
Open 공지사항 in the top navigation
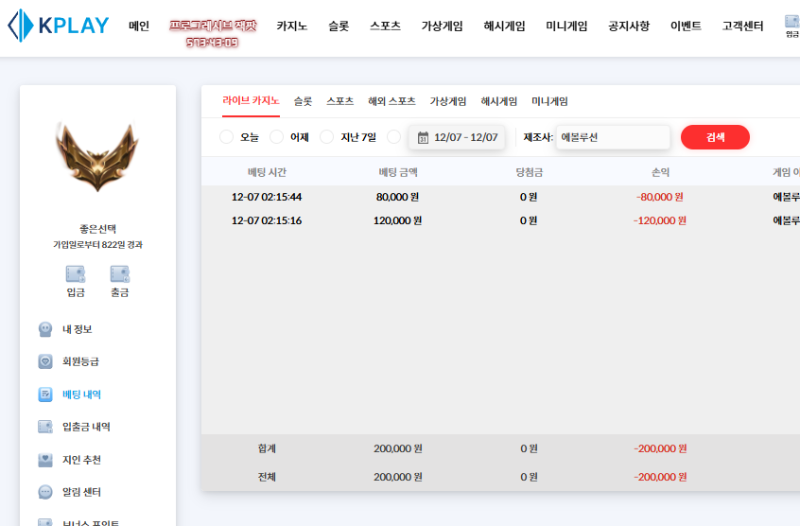pyautogui.click(x=629, y=26)
